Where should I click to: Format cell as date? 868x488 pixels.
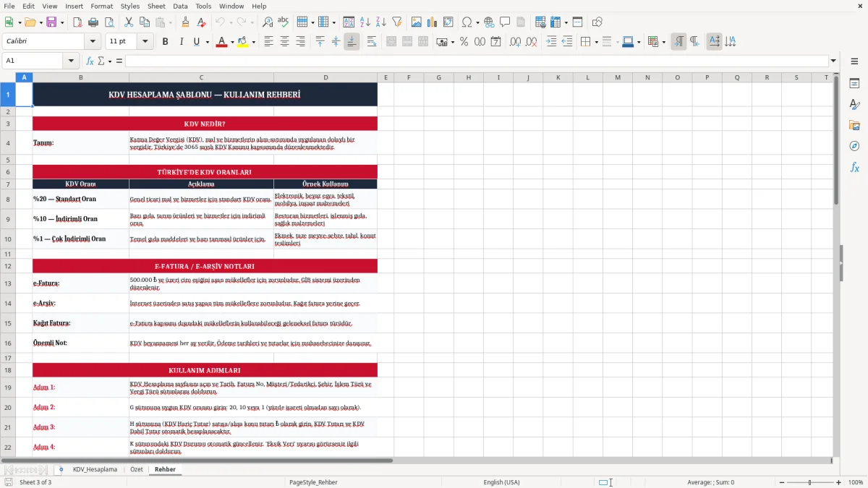pyautogui.click(x=495, y=42)
